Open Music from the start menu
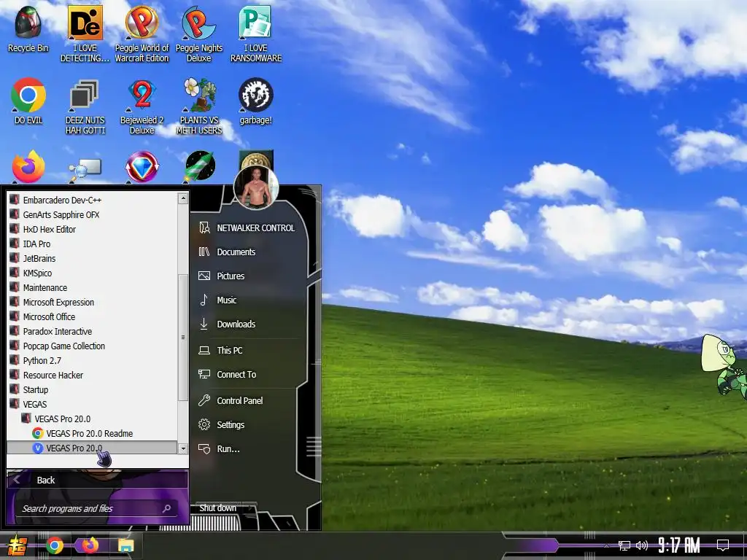 pos(248,300)
